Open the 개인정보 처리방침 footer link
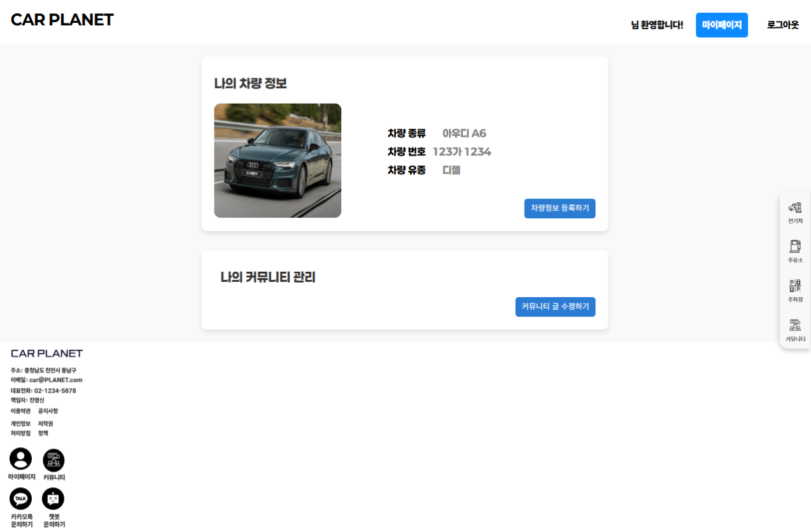The image size is (811, 532). [x=20, y=428]
